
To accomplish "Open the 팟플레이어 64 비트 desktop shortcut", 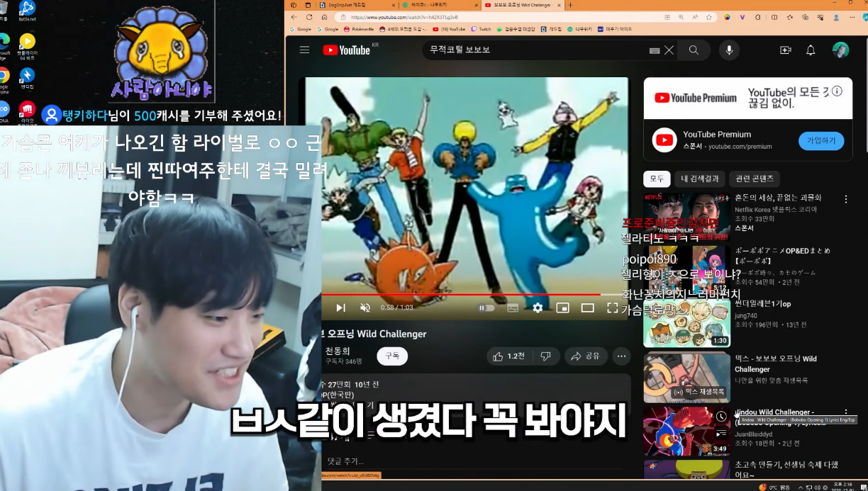I will [x=27, y=45].
